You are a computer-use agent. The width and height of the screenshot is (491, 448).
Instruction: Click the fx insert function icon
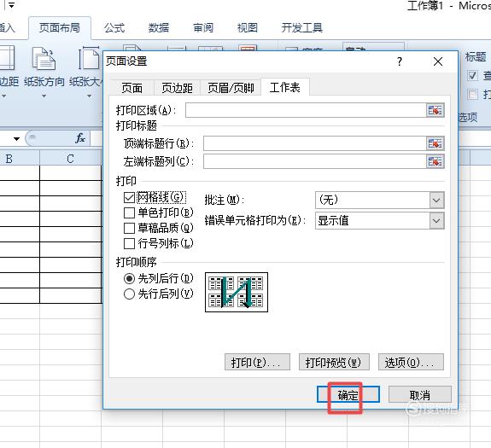tap(80, 138)
